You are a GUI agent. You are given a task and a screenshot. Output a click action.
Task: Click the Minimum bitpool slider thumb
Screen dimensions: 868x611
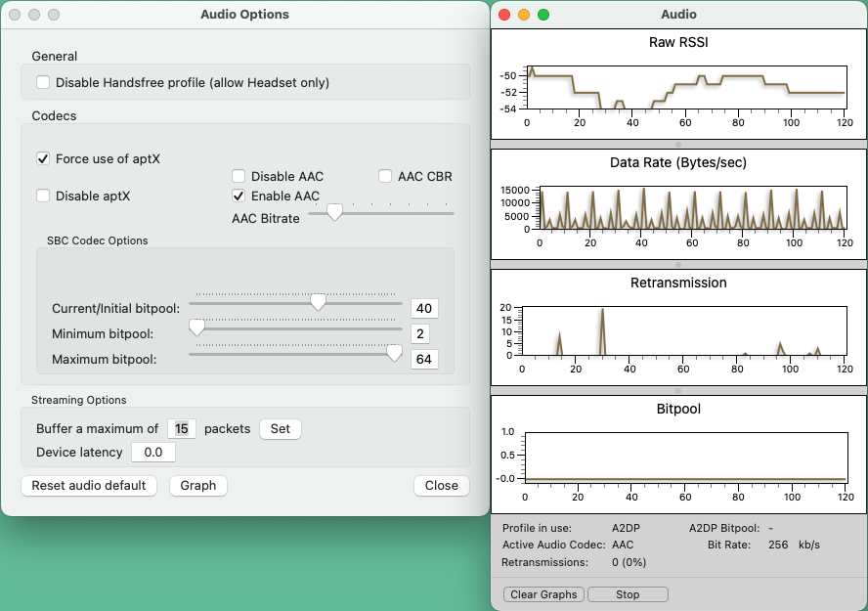[197, 327]
